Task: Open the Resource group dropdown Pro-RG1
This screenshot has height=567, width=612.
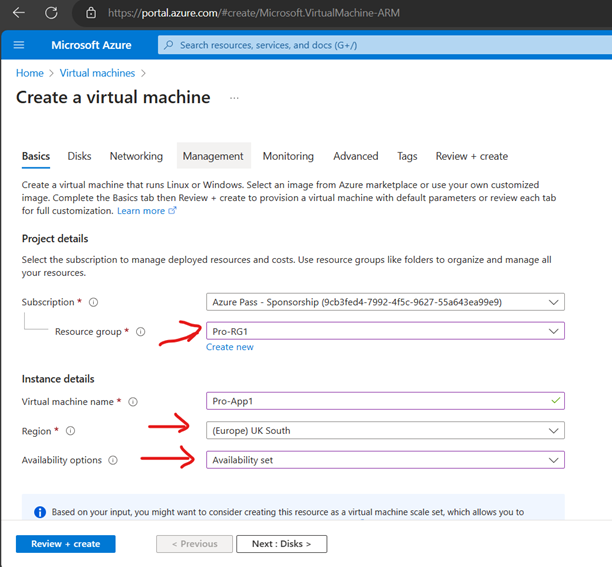Action: pos(385,331)
